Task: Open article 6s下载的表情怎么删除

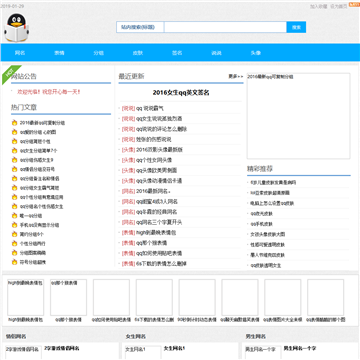Action: pyautogui.click(x=161, y=263)
